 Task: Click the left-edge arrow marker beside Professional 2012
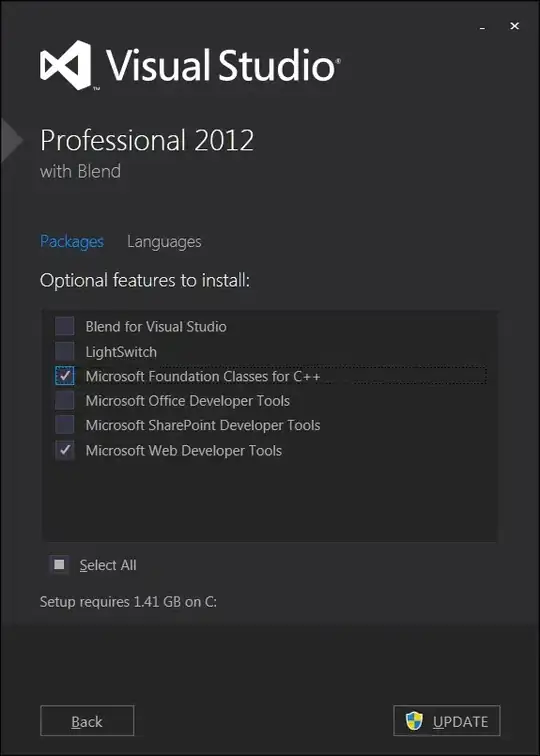[x=12, y=140]
